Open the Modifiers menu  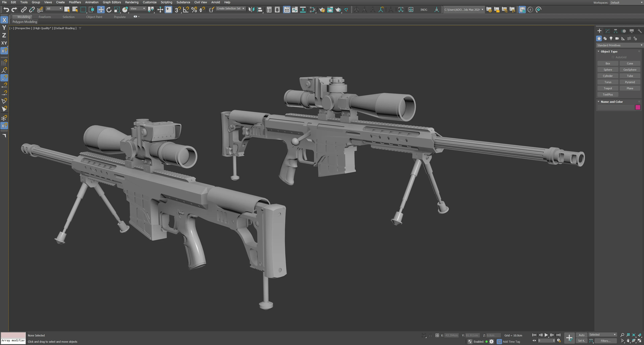tap(75, 2)
